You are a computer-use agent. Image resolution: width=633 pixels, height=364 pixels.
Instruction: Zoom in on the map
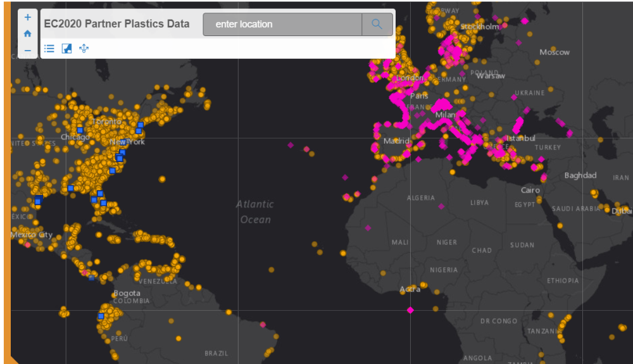point(27,18)
